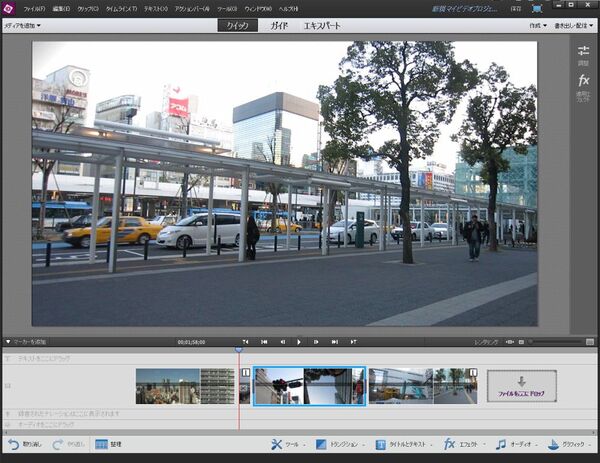The width and height of the screenshot is (600, 463).
Task: Open the fx applied effects panel
Action: tap(584, 84)
